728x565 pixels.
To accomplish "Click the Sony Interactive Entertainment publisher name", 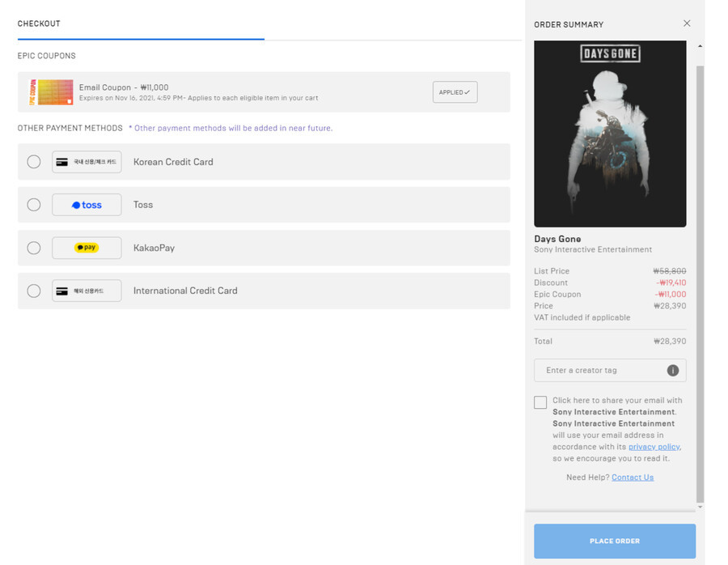I will (x=593, y=249).
